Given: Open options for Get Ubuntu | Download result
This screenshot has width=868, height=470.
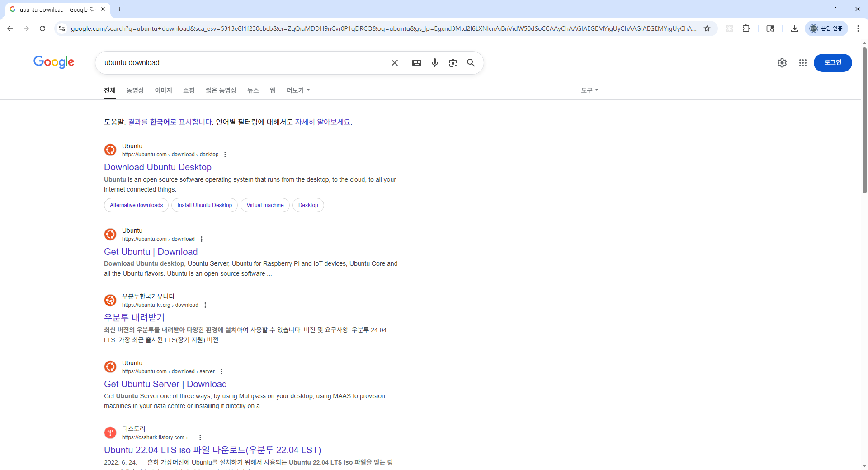Looking at the screenshot, I should tap(202, 239).
